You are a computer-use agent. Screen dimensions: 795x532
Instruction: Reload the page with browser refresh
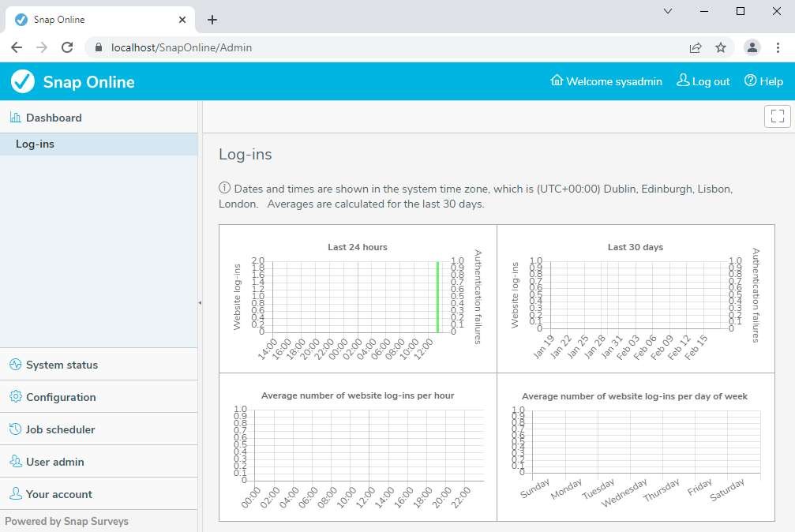click(67, 47)
